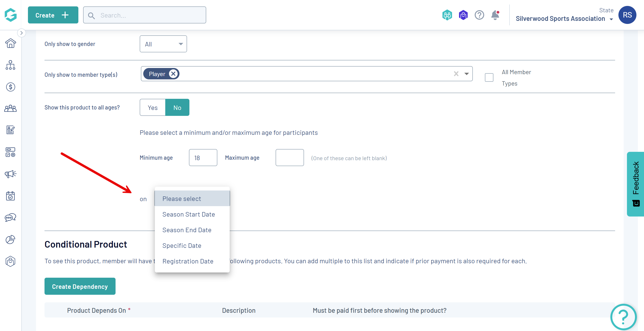The height and width of the screenshot is (331, 644).
Task: Select Yes for show to all ages
Action: pos(152,108)
